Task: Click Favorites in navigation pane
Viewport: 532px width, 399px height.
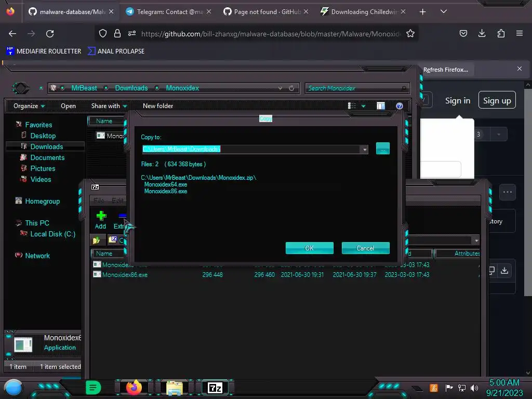Action: pos(38,125)
